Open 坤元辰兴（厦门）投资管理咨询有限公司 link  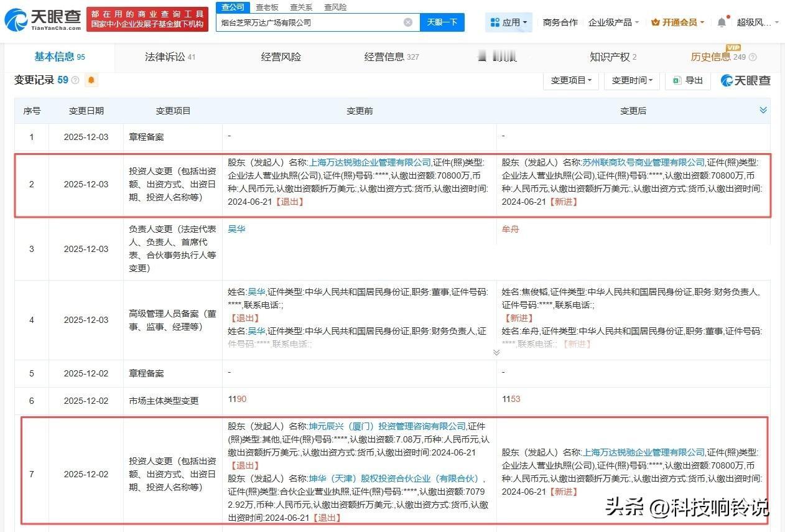click(388, 426)
